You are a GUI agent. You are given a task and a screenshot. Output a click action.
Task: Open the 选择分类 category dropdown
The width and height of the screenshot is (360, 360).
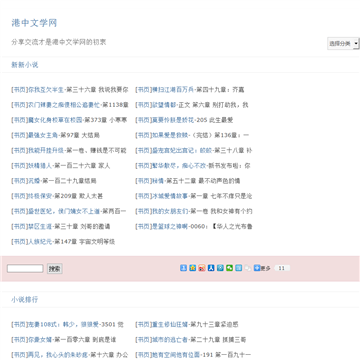(x=343, y=43)
